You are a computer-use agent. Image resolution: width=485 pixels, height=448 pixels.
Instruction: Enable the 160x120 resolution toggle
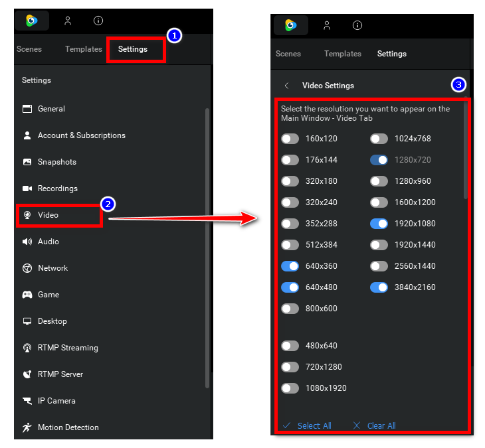[x=290, y=139]
